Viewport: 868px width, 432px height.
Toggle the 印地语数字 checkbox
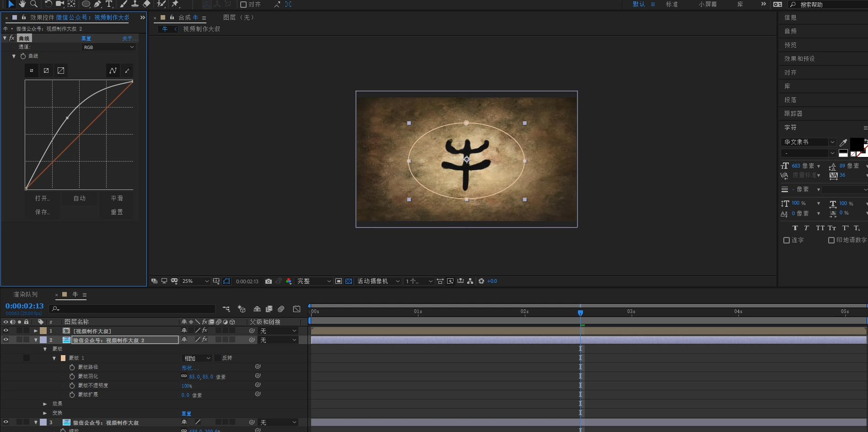click(x=831, y=240)
